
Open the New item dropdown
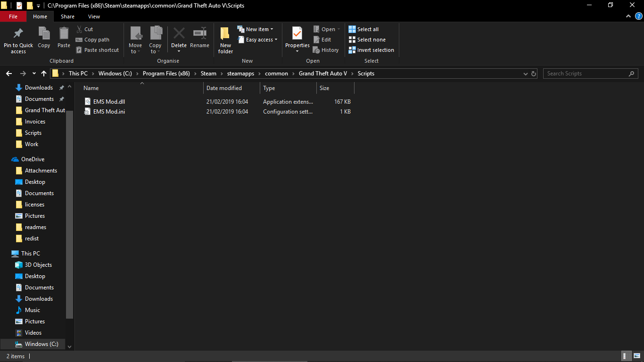(x=255, y=29)
